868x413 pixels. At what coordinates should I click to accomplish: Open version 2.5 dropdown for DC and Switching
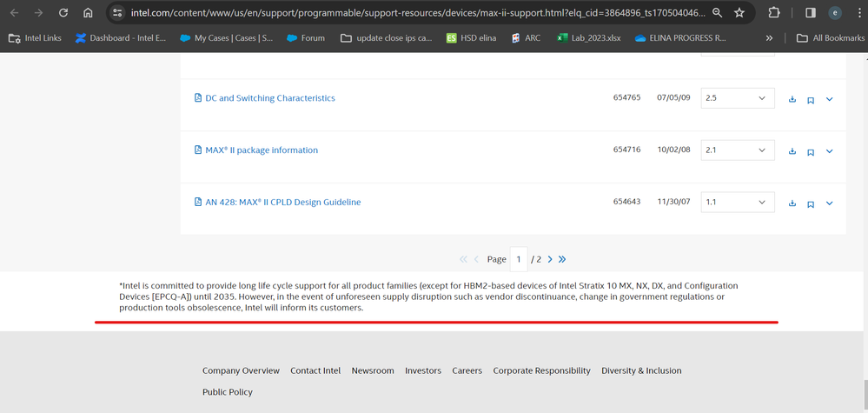(737, 98)
